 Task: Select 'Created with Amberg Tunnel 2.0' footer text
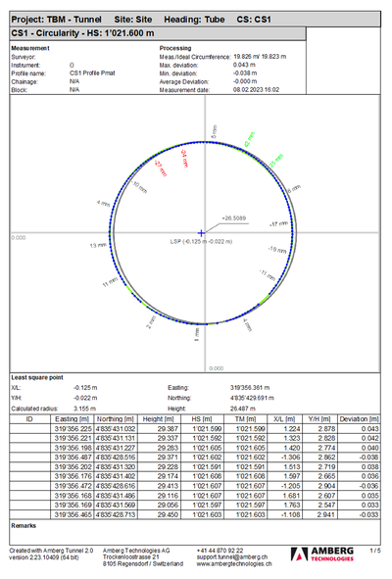(x=51, y=551)
